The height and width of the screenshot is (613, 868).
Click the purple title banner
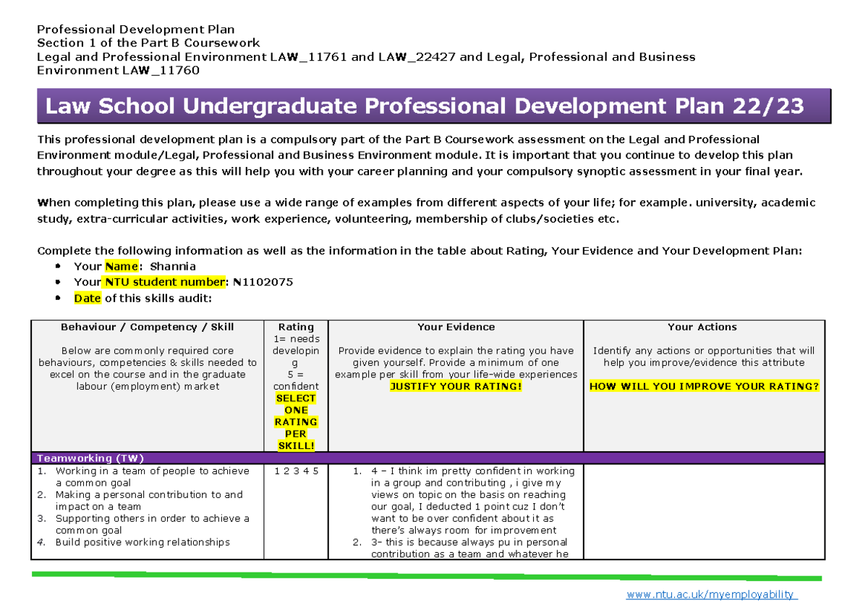[x=434, y=106]
